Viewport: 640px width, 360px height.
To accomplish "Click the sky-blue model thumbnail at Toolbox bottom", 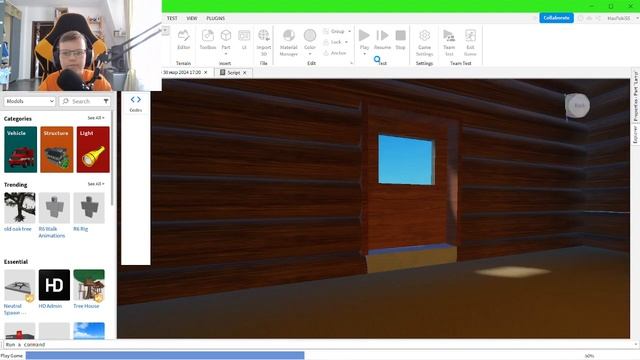I will (x=89, y=331).
